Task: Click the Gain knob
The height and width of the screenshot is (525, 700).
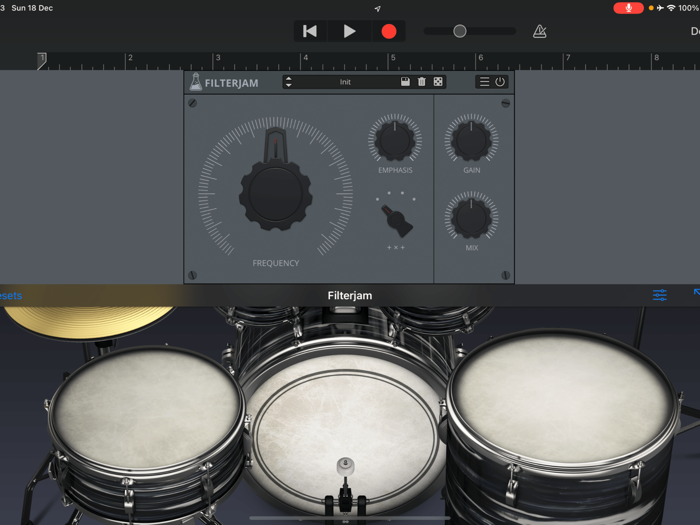Action: (x=471, y=140)
